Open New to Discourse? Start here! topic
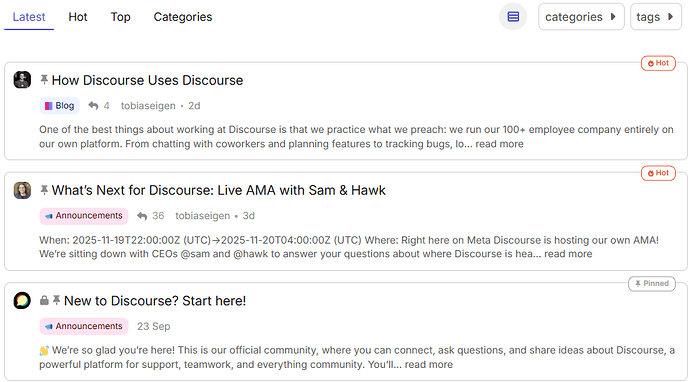Image resolution: width=690 pixels, height=382 pixels. coord(155,301)
